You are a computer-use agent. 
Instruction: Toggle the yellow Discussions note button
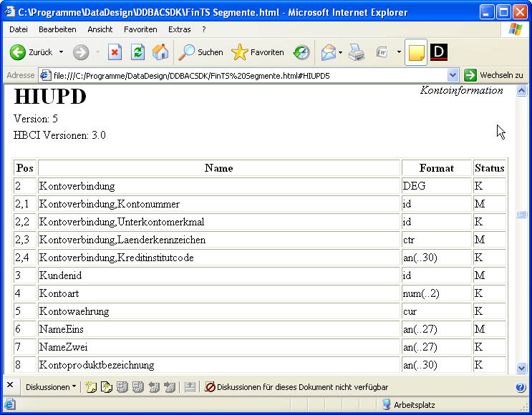coord(416,52)
